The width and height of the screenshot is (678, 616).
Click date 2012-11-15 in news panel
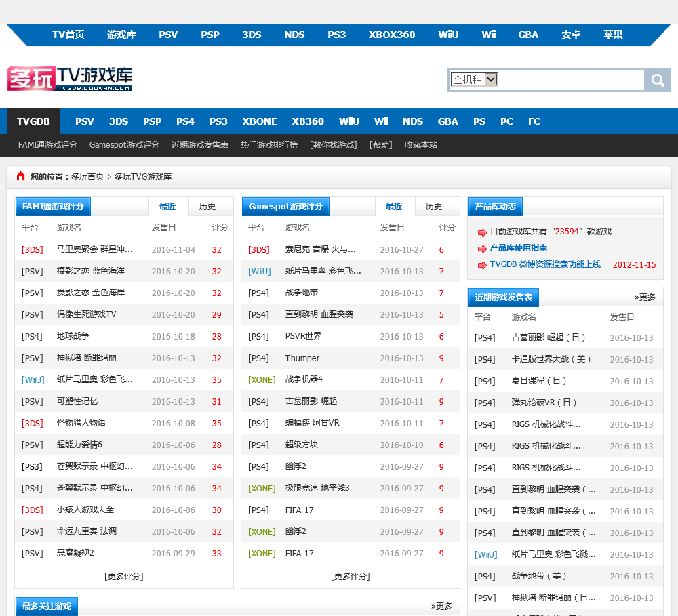tap(635, 264)
